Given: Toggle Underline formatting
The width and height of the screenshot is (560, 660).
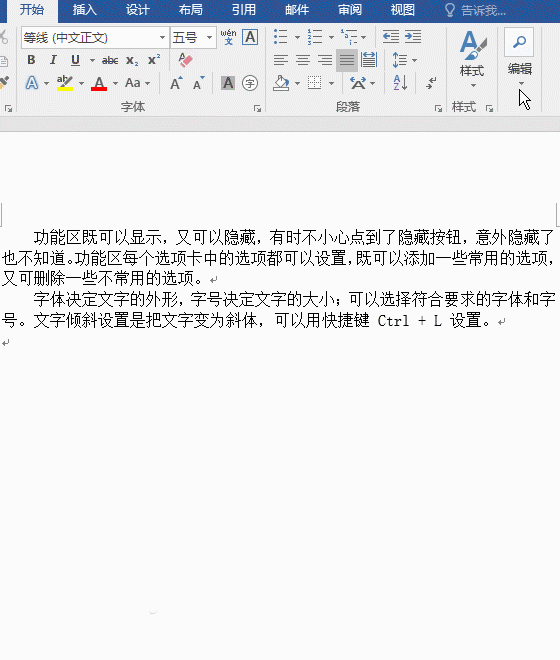Looking at the screenshot, I should pyautogui.click(x=75, y=60).
